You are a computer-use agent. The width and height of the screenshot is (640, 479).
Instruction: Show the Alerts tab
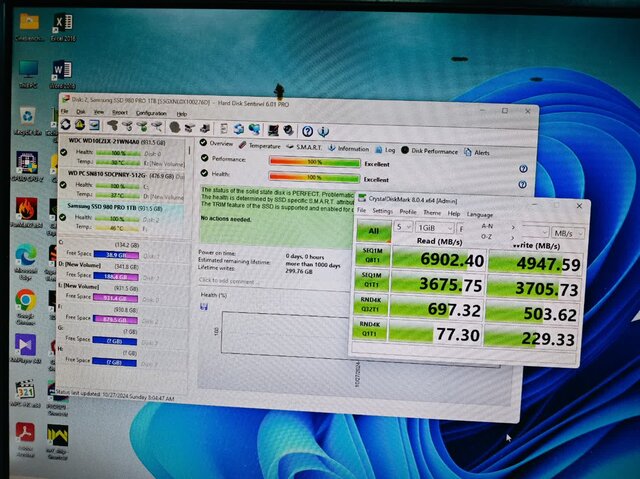(x=480, y=152)
